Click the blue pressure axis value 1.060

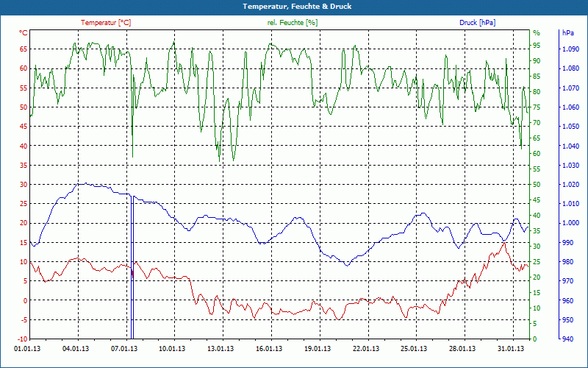pos(571,107)
